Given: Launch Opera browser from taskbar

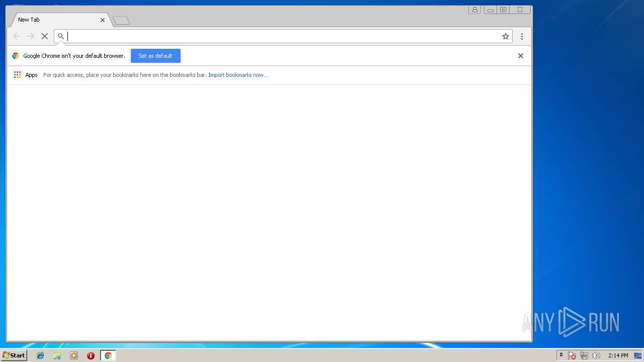Looking at the screenshot, I should point(91,355).
